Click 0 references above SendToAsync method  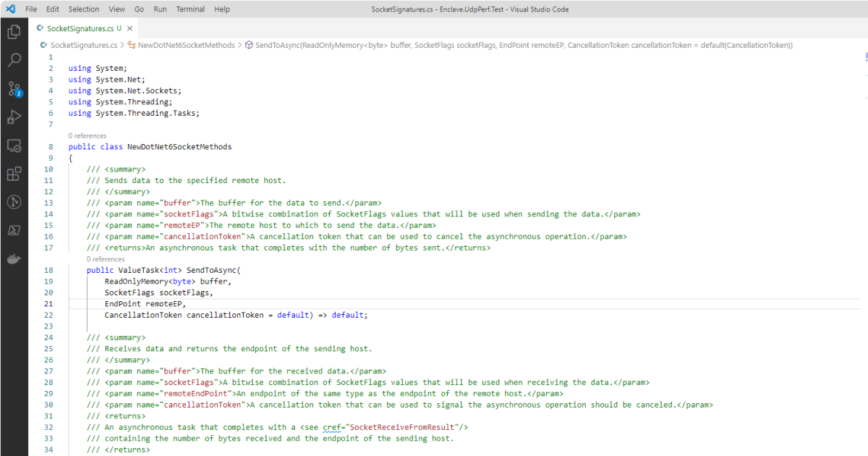105,259
